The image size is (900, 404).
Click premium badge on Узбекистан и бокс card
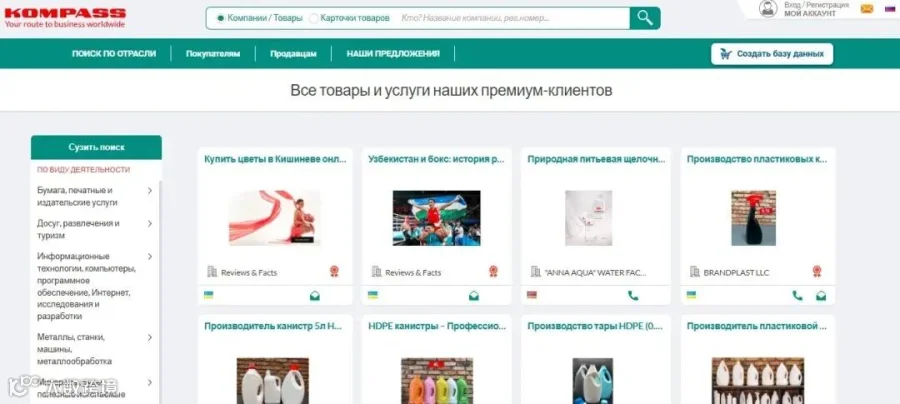click(x=493, y=271)
